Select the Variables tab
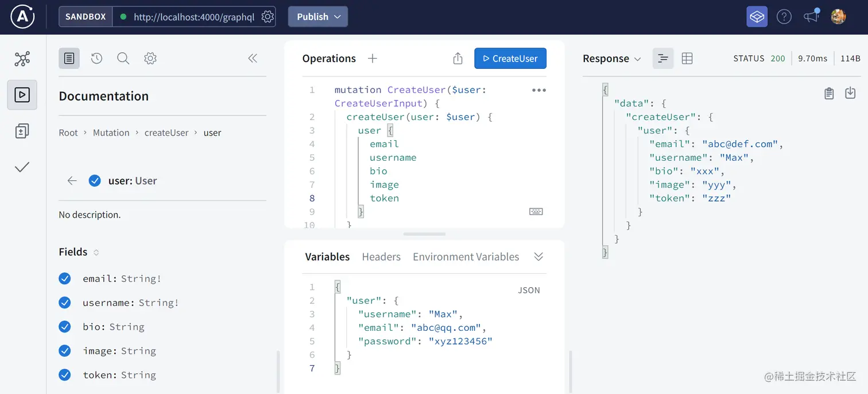Viewport: 868px width, 394px height. pyautogui.click(x=327, y=257)
